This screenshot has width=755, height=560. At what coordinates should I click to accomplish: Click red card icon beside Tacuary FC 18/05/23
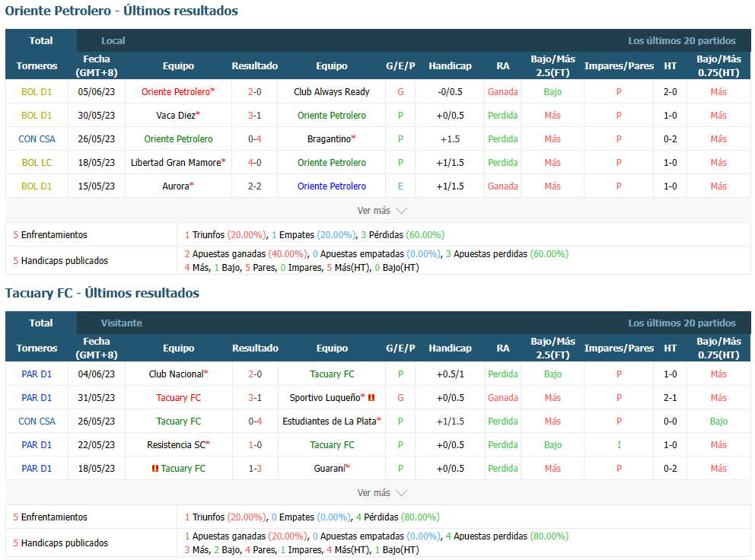155,468
